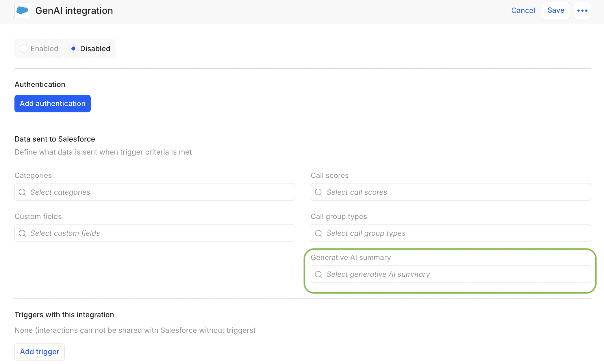Open the Select custom fields dropdown

(155, 233)
